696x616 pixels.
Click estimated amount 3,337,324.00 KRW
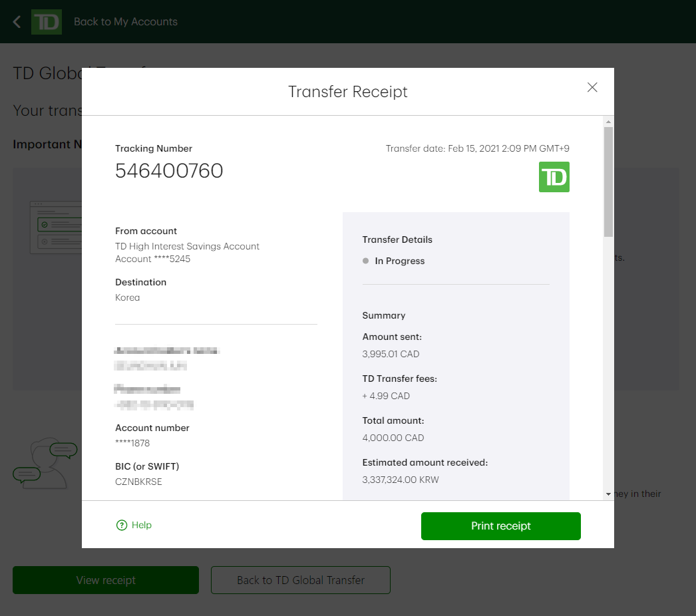(x=401, y=480)
